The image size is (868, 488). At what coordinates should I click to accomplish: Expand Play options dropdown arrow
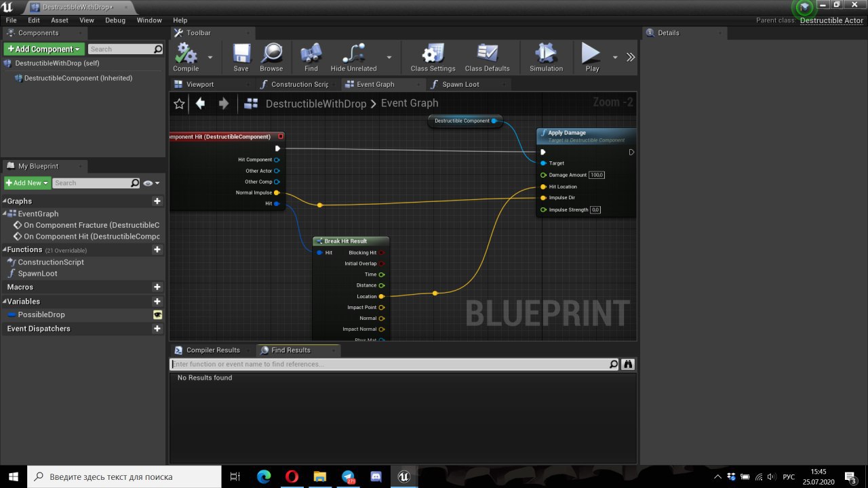coord(615,58)
